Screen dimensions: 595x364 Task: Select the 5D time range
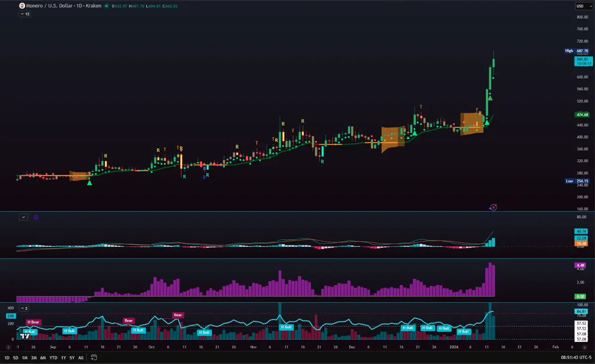click(16, 357)
